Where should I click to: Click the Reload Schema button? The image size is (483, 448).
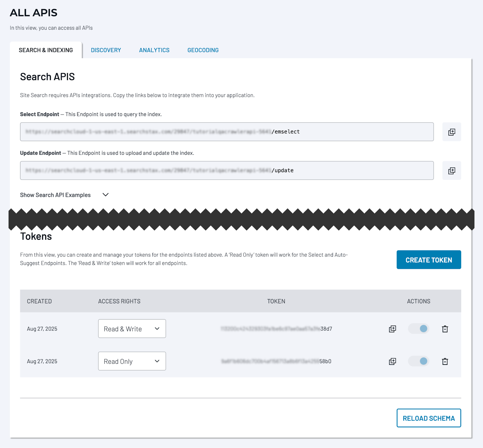tap(428, 418)
